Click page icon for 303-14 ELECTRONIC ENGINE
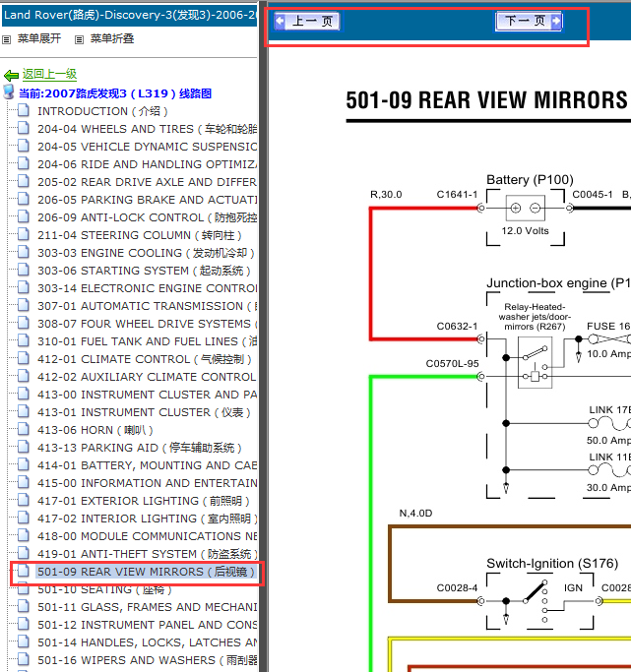 [x=24, y=287]
